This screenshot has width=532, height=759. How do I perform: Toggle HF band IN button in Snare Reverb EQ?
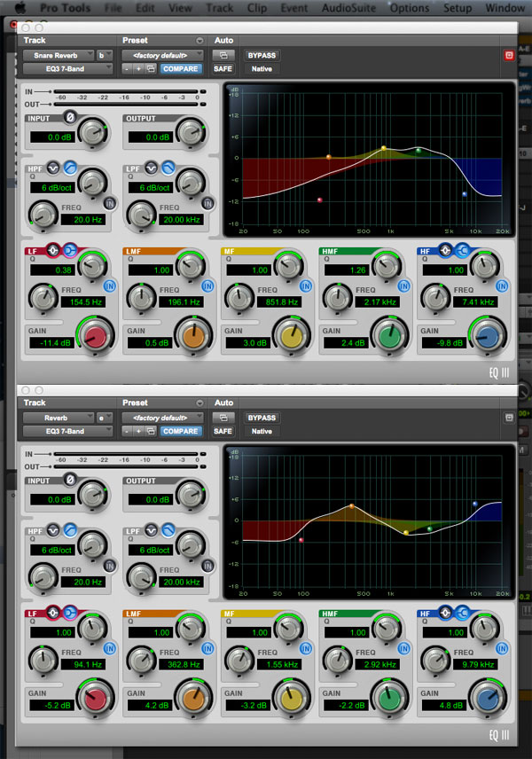pyautogui.click(x=502, y=286)
